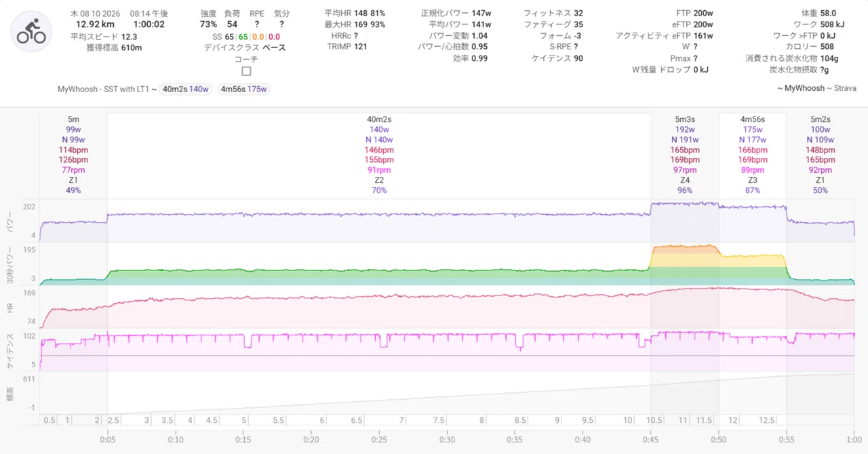Click the 0:05 time axis marker

pyautogui.click(x=108, y=438)
